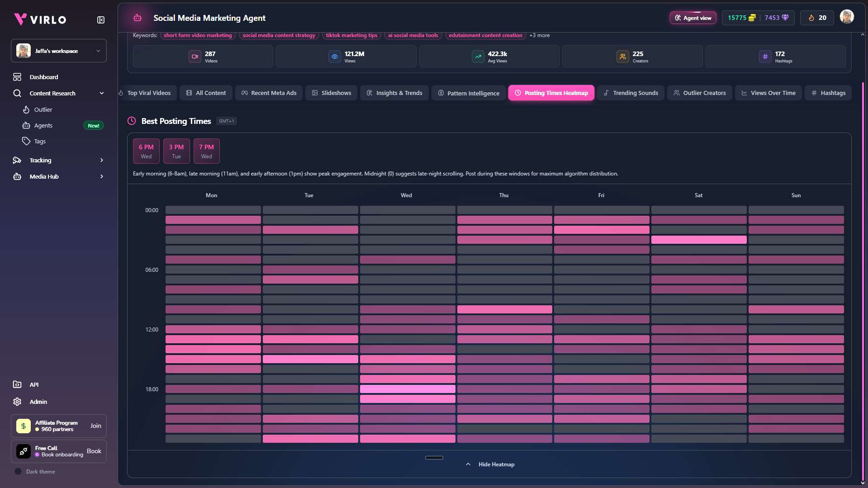Select the 6 PM Wed time card
The height and width of the screenshot is (488, 868).
tap(146, 151)
